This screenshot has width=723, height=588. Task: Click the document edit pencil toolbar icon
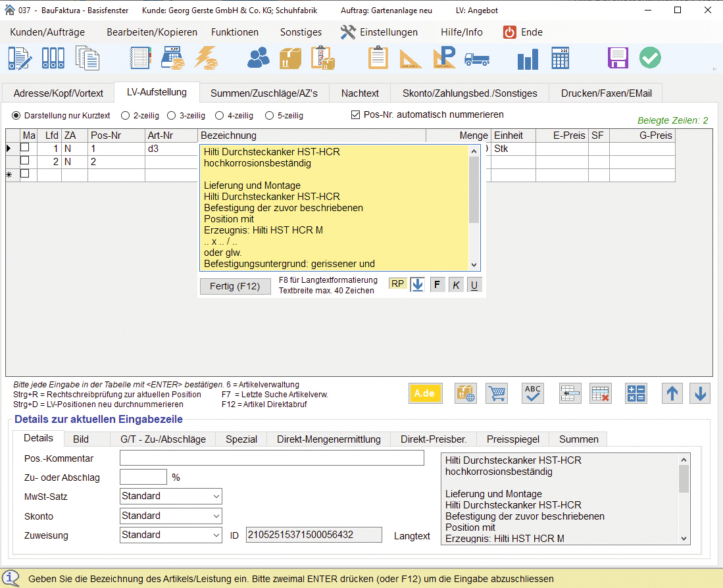(19, 59)
